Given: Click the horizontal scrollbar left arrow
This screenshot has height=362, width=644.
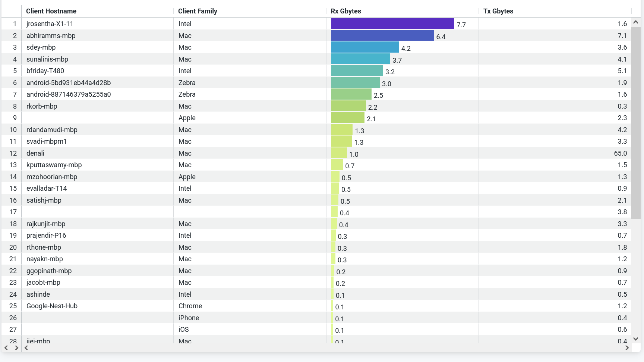Looking at the screenshot, I should (26, 348).
